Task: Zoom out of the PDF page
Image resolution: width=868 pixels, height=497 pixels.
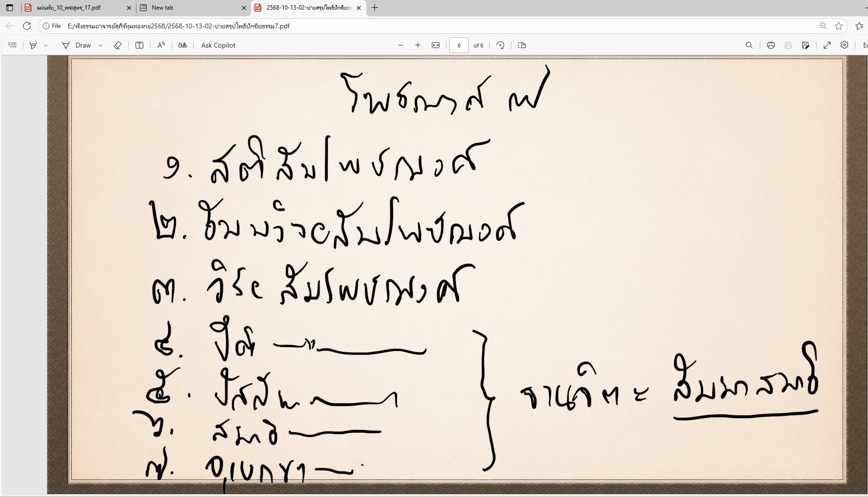Action: coord(401,45)
